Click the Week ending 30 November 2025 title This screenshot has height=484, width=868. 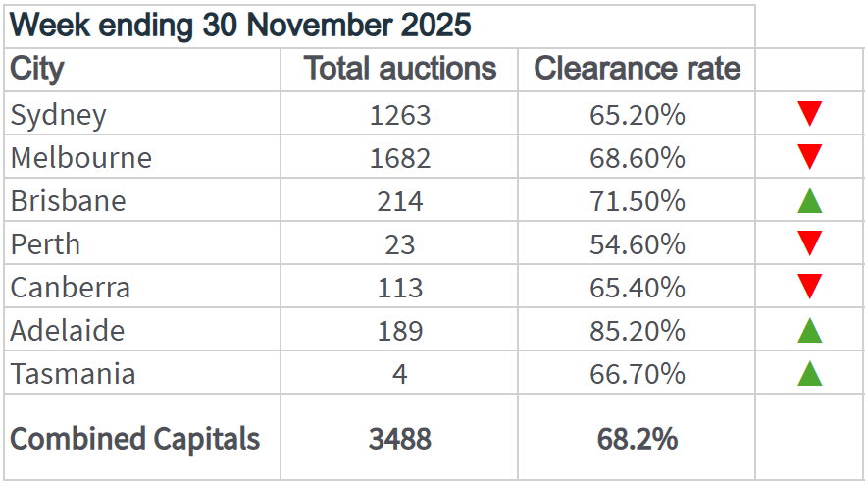coord(240,25)
